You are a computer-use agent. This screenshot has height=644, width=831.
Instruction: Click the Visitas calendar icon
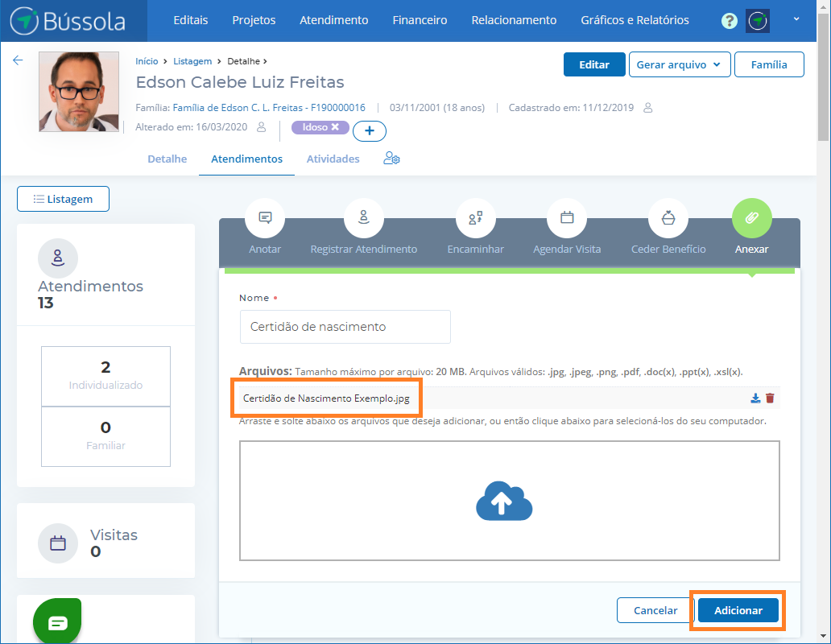(58, 543)
